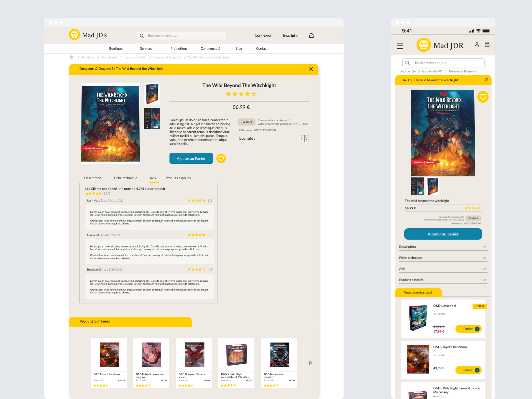This screenshot has width=532, height=399.
Task: Click in the mobile Rechercher un jeu field
Action: point(443,63)
